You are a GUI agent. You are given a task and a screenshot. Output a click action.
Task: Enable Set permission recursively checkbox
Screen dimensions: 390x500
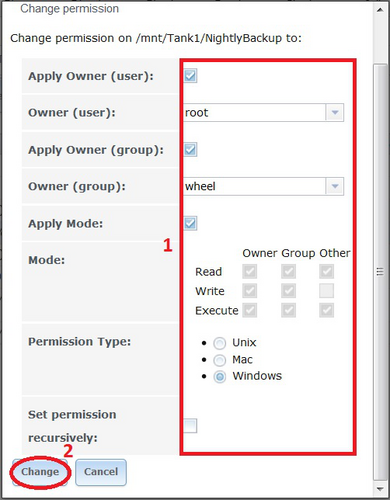(190, 426)
